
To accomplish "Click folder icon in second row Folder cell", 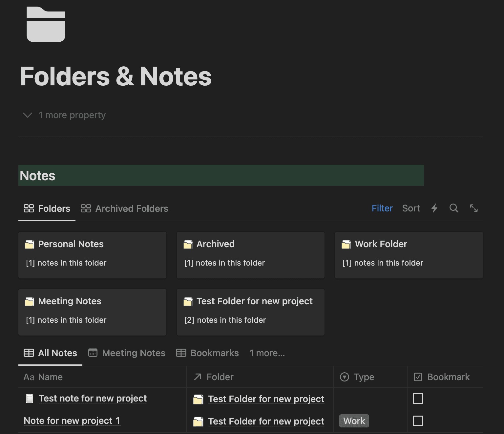I will (x=198, y=422).
